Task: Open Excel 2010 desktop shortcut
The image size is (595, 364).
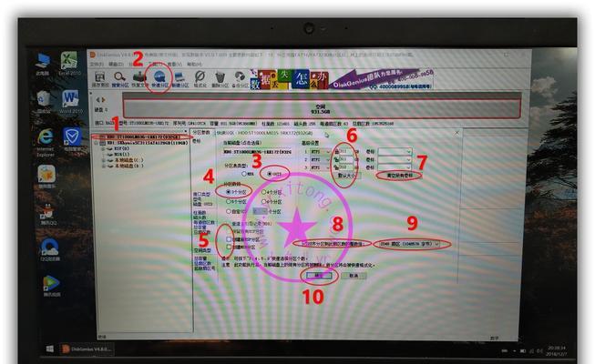Action: (x=69, y=64)
